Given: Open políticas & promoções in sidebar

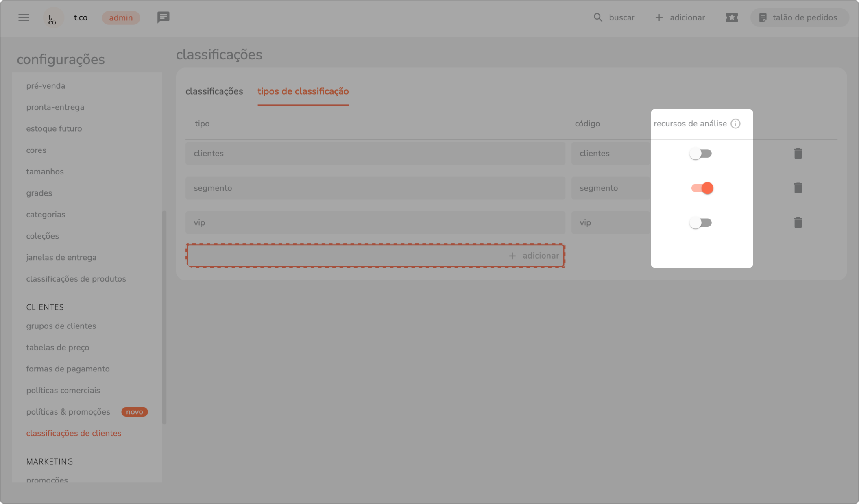Looking at the screenshot, I should (68, 412).
